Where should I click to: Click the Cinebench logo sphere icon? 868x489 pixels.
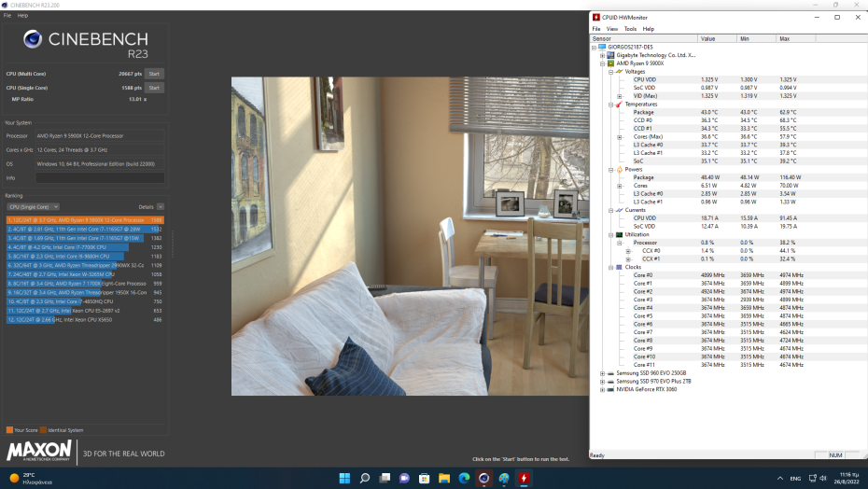pyautogui.click(x=33, y=39)
